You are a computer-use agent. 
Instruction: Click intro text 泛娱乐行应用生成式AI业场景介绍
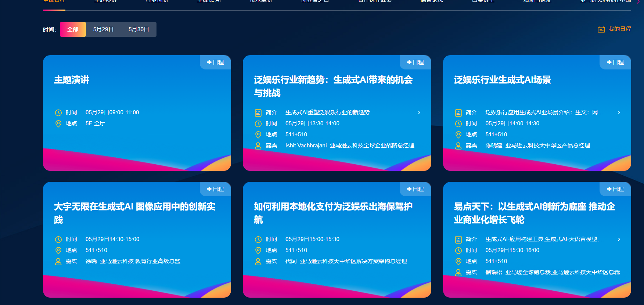544,112
